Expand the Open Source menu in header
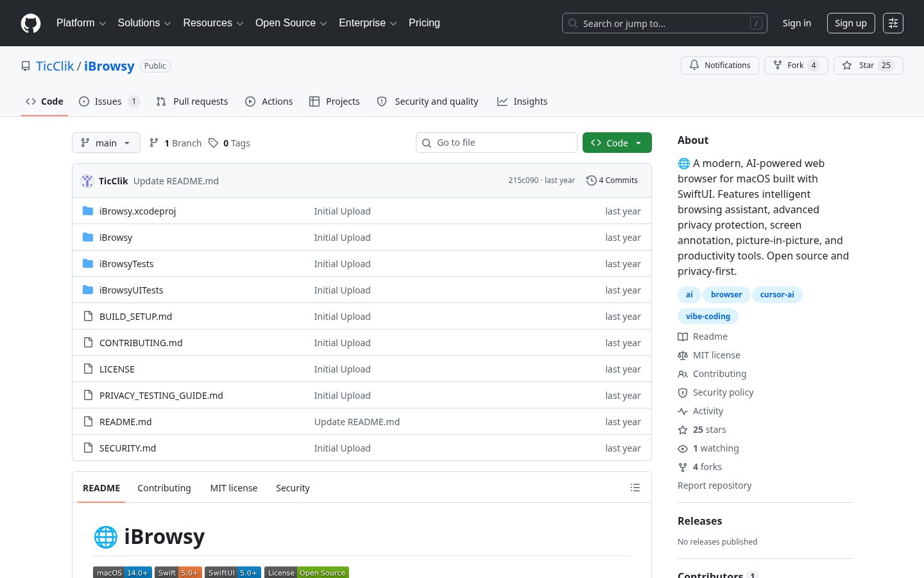 (x=291, y=23)
